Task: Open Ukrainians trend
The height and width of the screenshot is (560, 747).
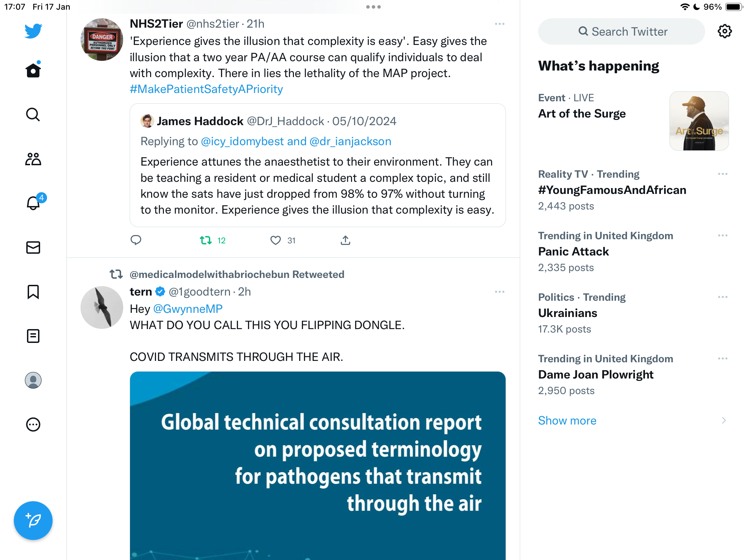Action: (568, 313)
